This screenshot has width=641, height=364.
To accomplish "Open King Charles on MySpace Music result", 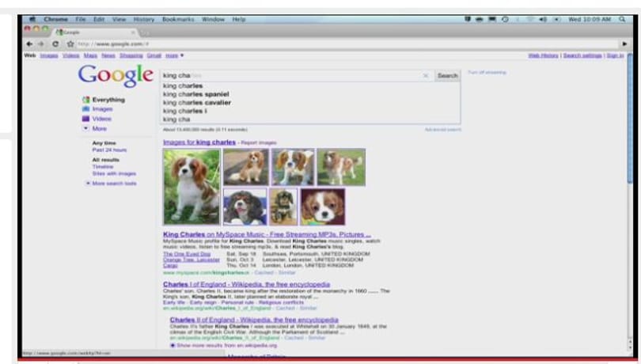I will click(267, 234).
